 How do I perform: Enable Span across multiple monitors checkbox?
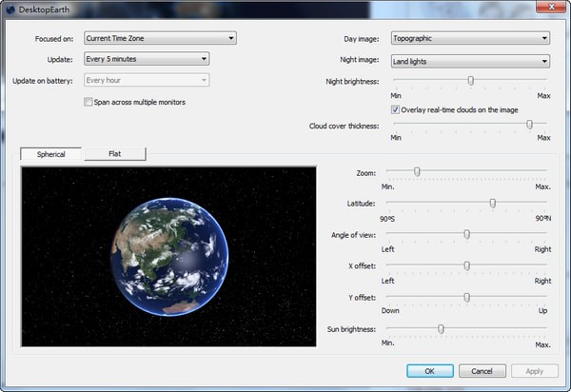(x=89, y=102)
